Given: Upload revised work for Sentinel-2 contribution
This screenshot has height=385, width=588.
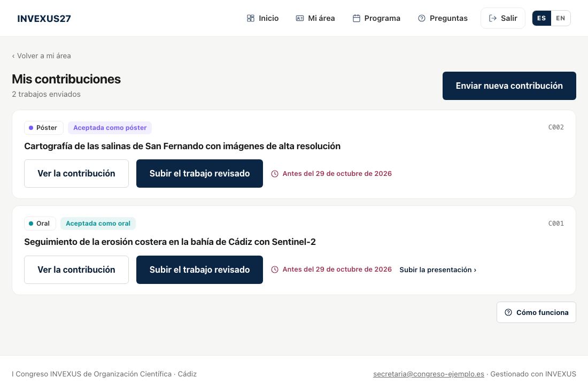Looking at the screenshot, I should (199, 269).
